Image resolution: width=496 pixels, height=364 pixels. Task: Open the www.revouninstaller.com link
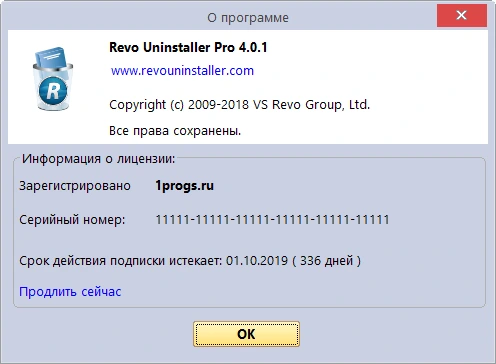[x=182, y=71]
